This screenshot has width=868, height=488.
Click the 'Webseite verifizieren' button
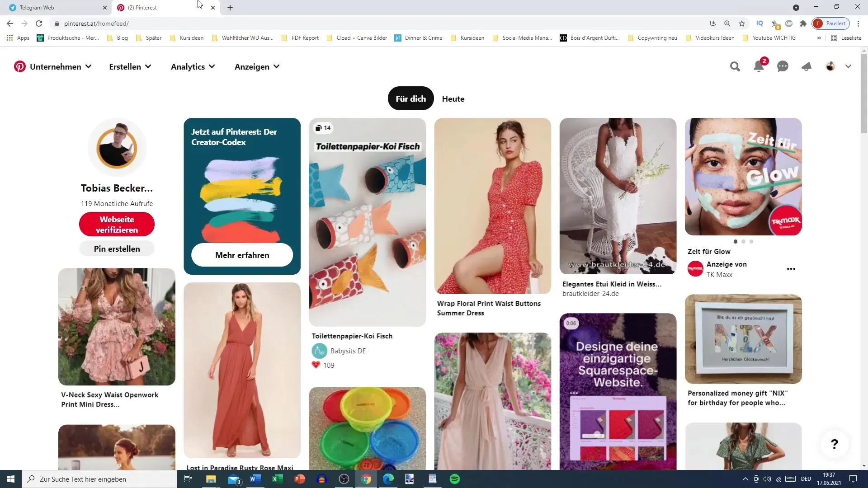(x=118, y=225)
